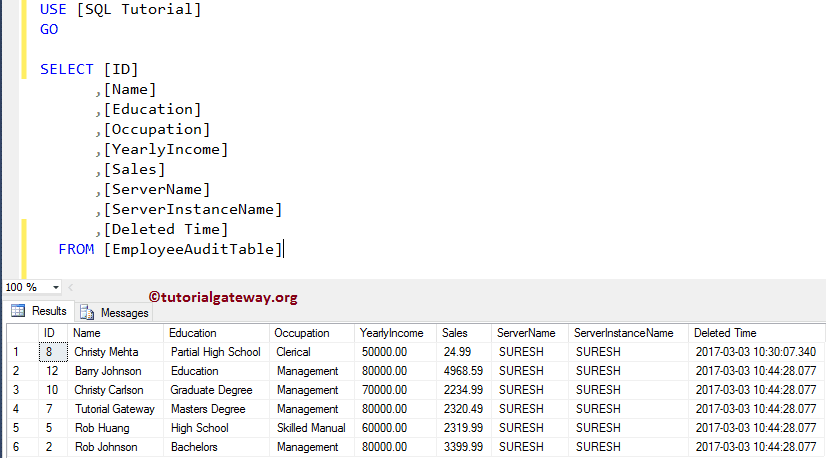Viewport: 826px width, 458px height.
Task: Select the ID cell with value 10
Action: point(53,390)
